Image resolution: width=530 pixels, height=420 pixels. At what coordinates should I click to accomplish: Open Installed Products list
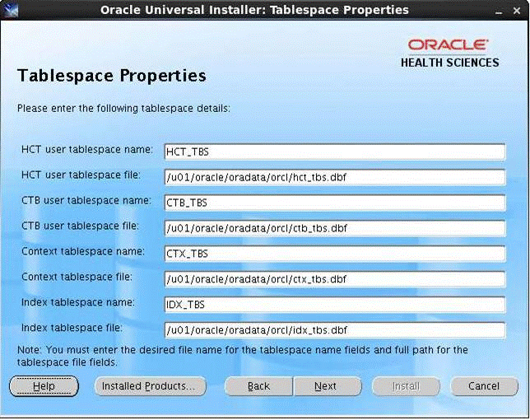(150, 386)
